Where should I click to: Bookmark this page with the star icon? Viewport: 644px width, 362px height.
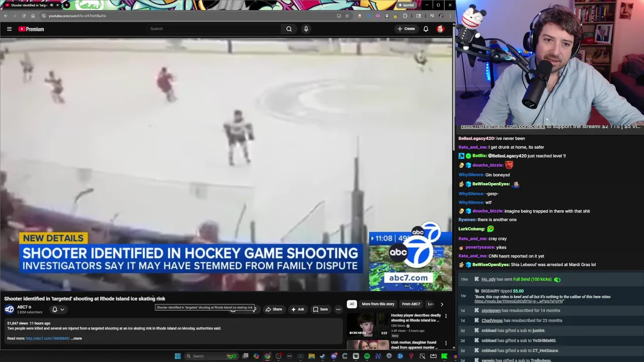[347, 16]
